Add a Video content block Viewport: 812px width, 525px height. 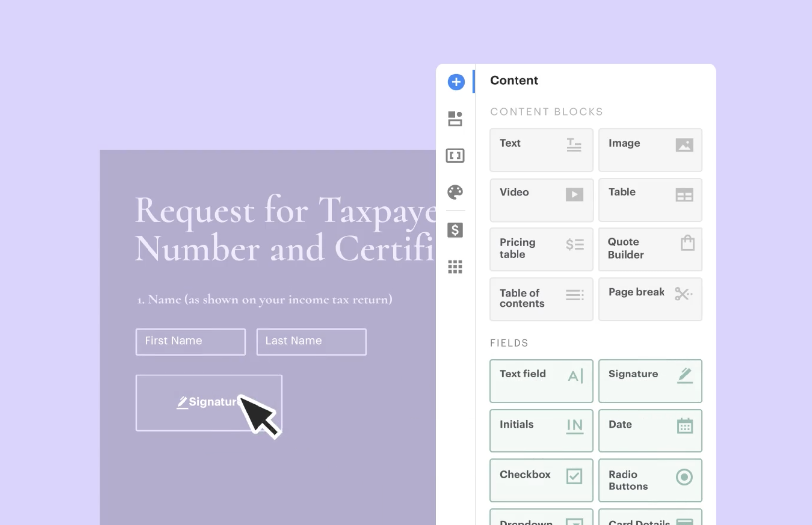click(x=541, y=200)
